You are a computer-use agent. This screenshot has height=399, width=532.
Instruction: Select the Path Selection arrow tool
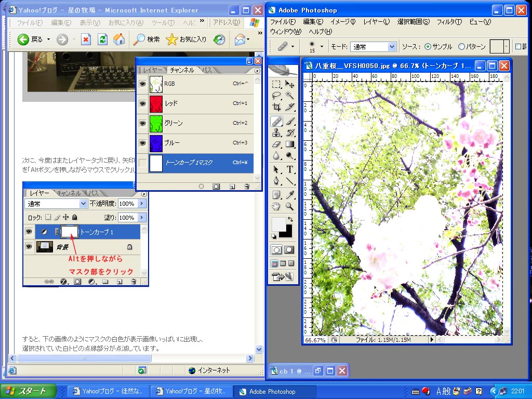pyautogui.click(x=276, y=169)
